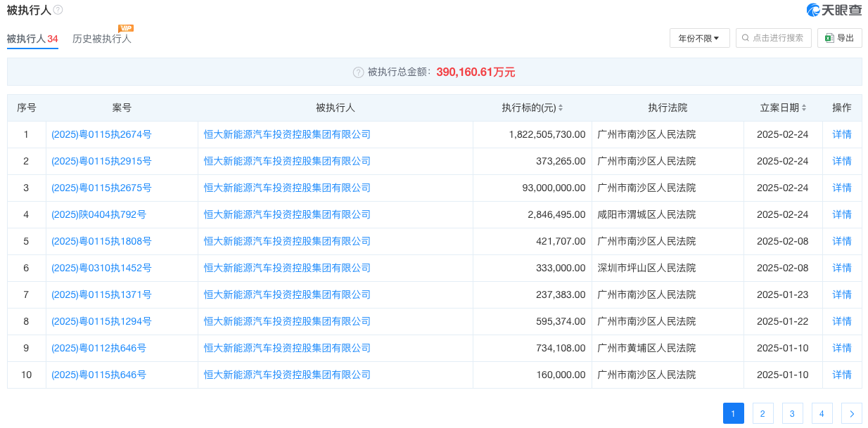Viewport: 868px width, 428px height.
Task: Open case (2025)陕0404执792号 link
Action: pyautogui.click(x=98, y=214)
